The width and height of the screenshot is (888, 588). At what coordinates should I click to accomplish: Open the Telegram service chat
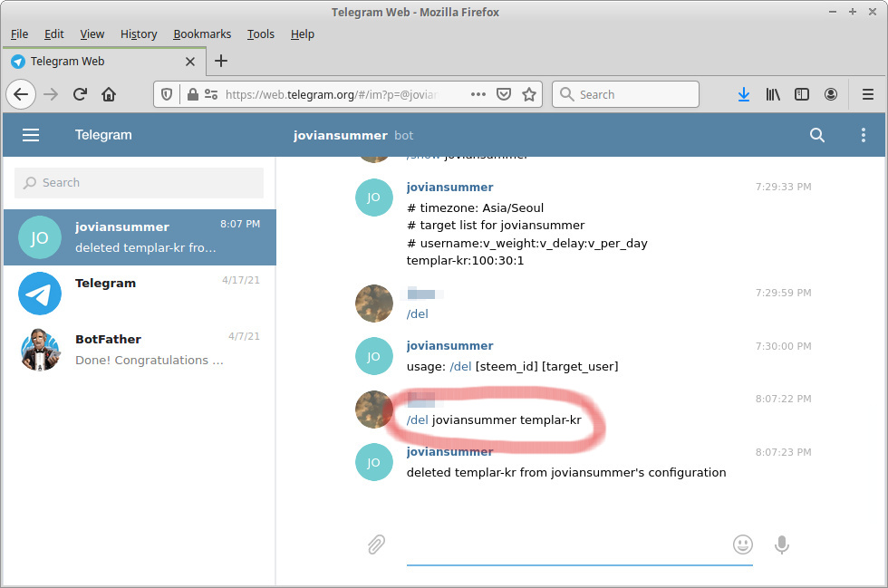140,294
